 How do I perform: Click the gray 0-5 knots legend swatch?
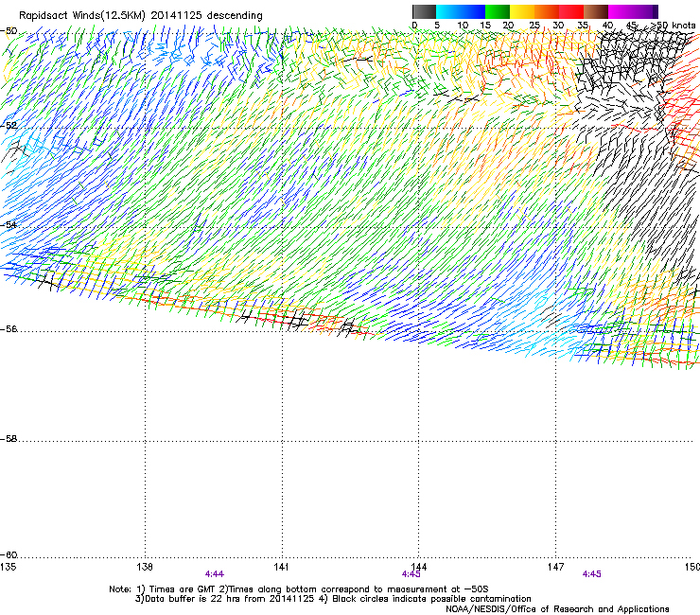[x=424, y=11]
